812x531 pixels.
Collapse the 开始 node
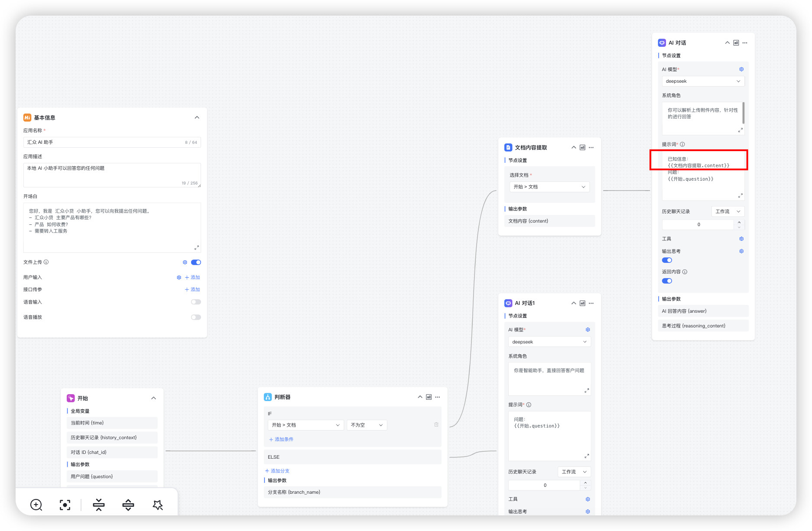coord(154,398)
